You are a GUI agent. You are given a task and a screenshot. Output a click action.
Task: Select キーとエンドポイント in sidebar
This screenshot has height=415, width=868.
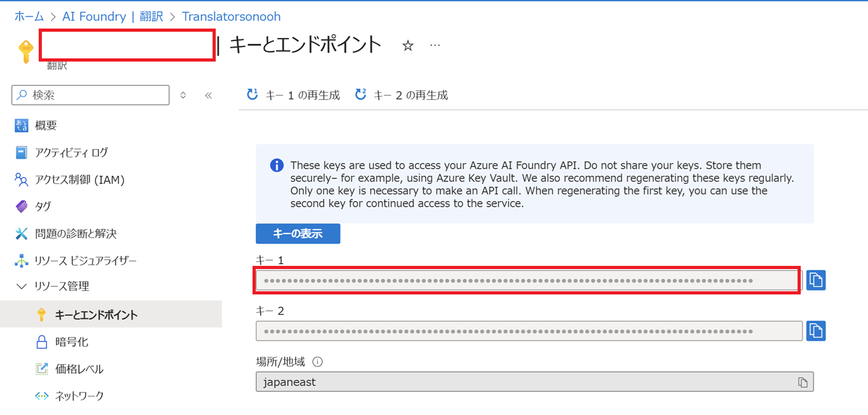tap(111, 315)
